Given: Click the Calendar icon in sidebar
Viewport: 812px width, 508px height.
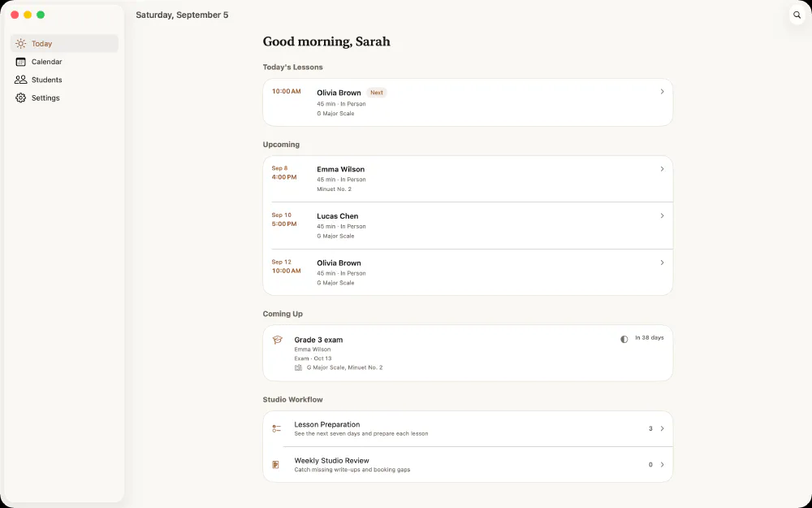Looking at the screenshot, I should point(21,62).
